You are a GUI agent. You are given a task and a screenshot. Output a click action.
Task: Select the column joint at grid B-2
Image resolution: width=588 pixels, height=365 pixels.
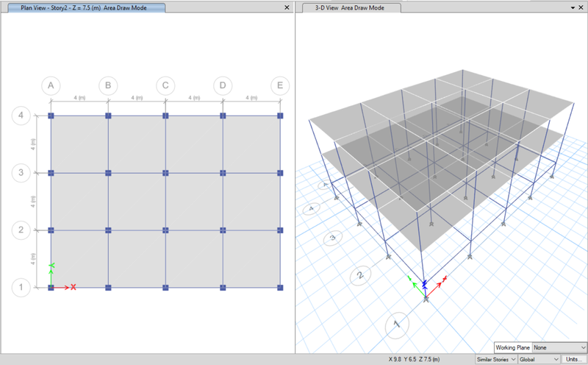tap(108, 230)
